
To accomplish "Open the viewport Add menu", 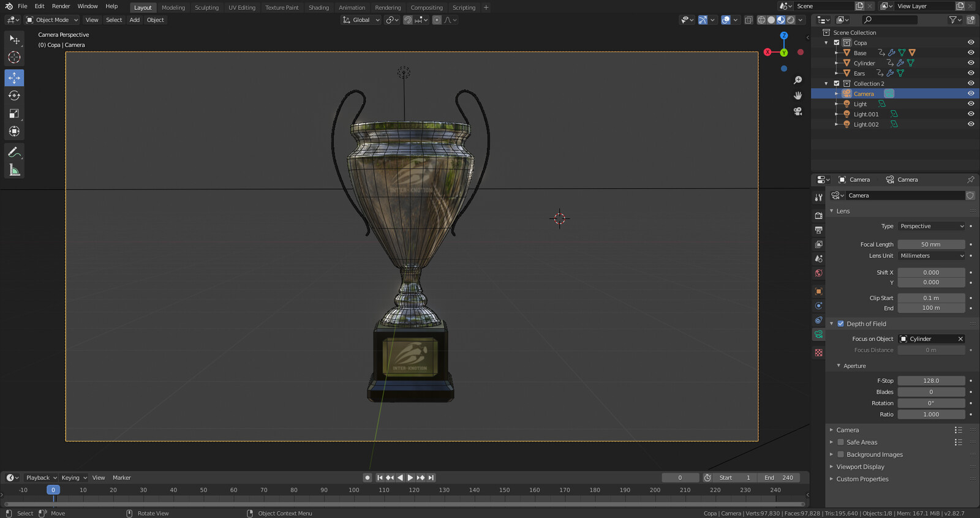I will click(x=134, y=20).
